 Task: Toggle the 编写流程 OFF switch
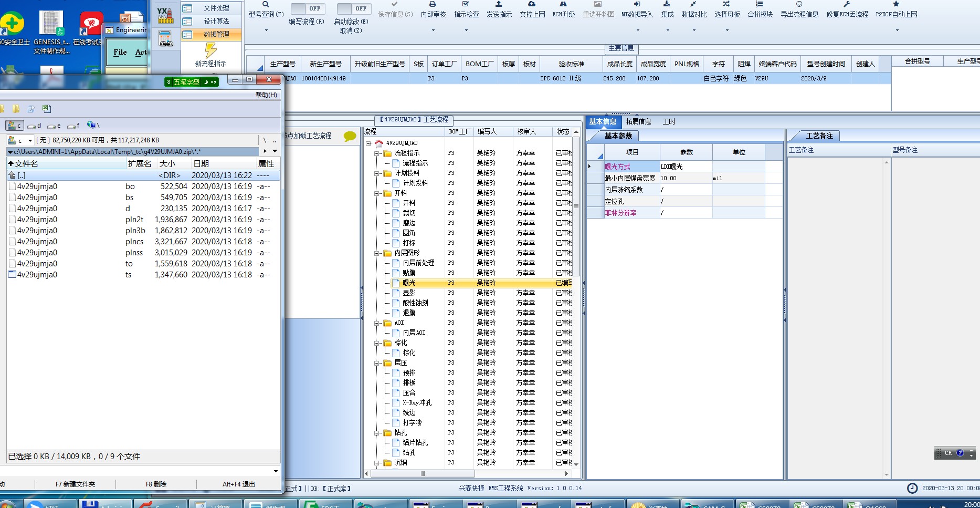pos(308,8)
